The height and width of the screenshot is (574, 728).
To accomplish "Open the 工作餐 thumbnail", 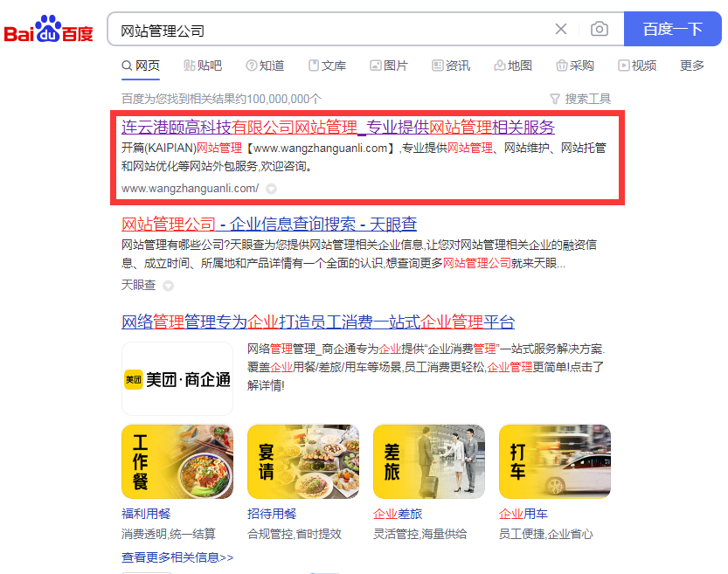I will point(177,461).
